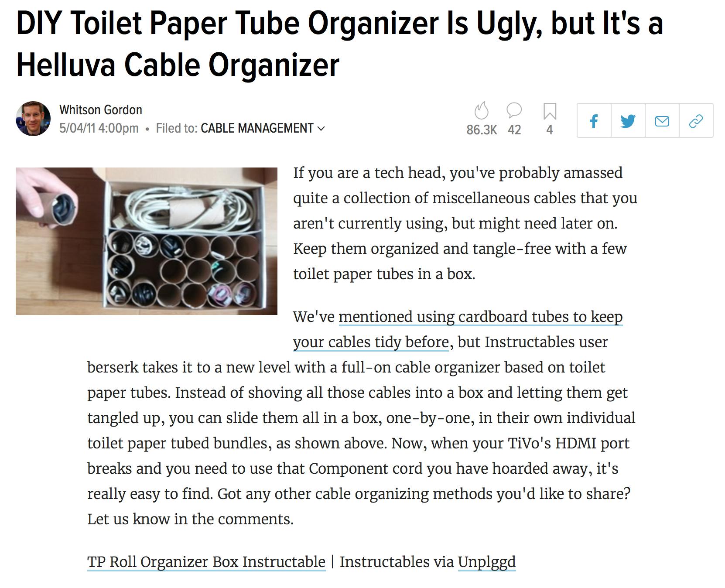The image size is (725, 588).
Task: Click the toilet paper tube organizer photo
Action: 147,241
